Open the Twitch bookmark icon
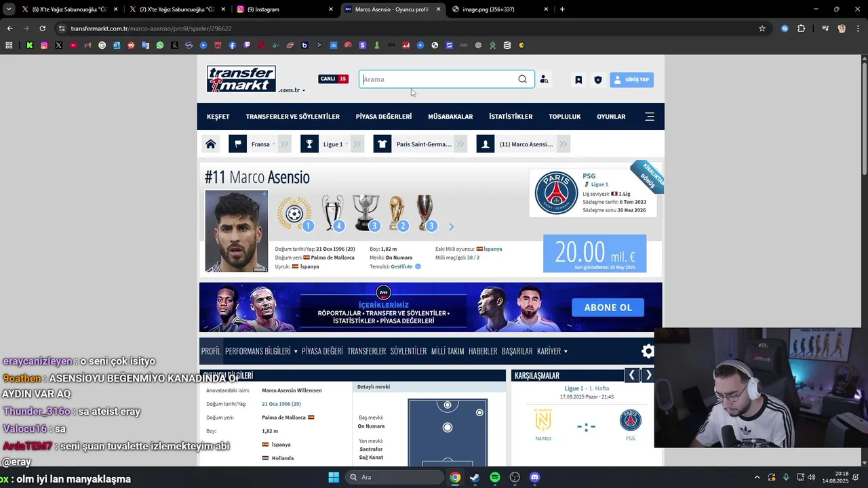The width and height of the screenshot is (868, 488). click(x=247, y=45)
